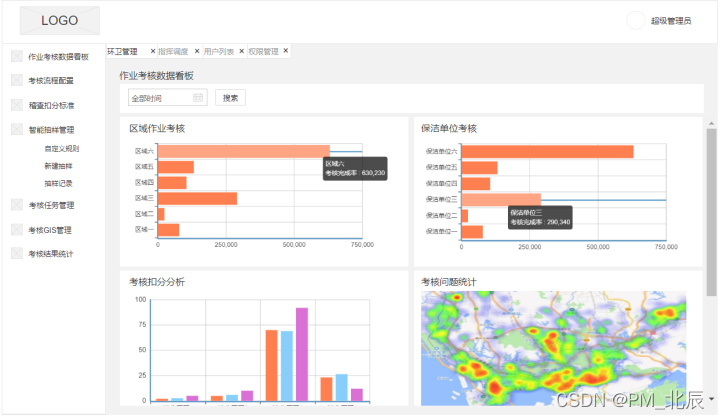Open 作业考核数据看板 in the sidebar
Image resolution: width=720 pixels, height=419 pixels.
point(58,57)
